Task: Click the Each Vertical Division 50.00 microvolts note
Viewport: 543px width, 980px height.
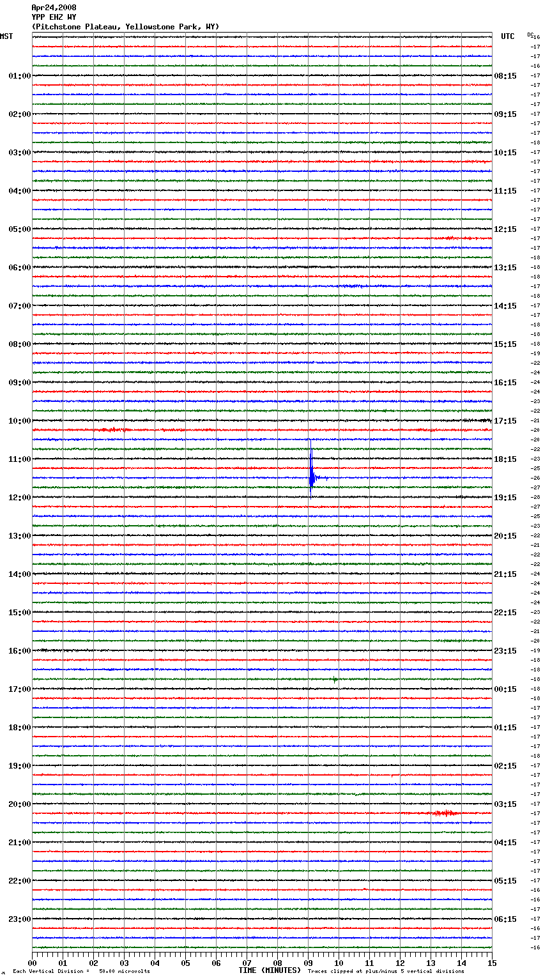Action: pos(81,971)
